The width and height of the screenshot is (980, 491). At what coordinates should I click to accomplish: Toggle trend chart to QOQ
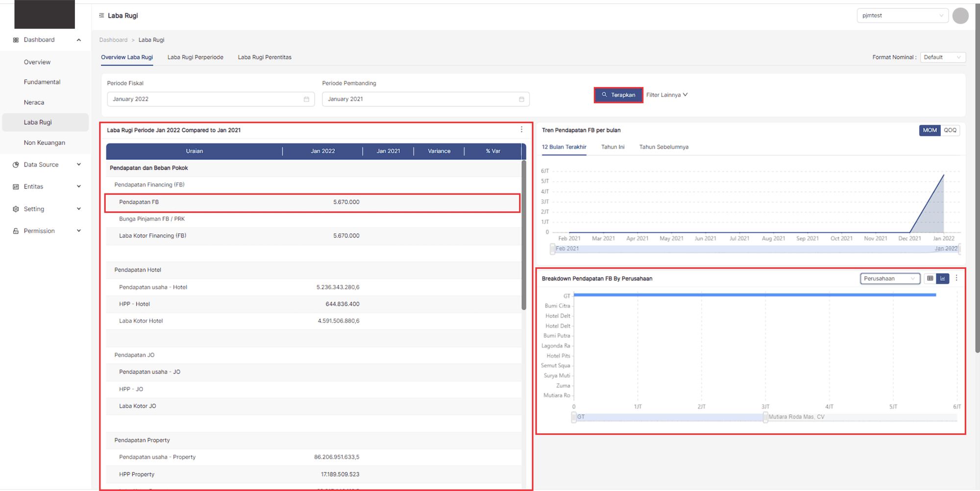[950, 130]
